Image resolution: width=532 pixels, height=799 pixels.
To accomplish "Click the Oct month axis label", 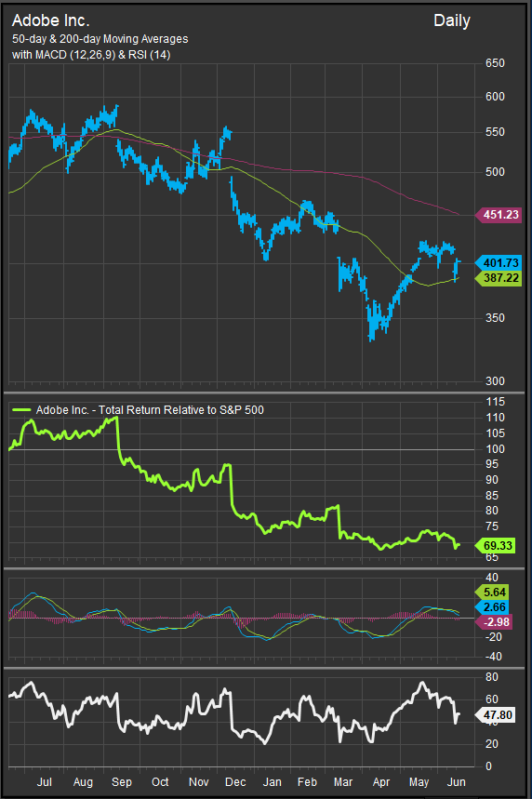I will pos(160,781).
